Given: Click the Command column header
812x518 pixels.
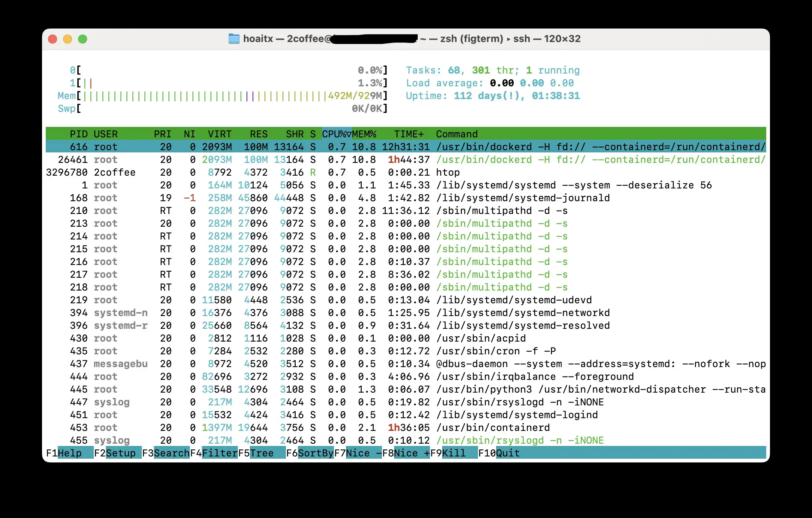Looking at the screenshot, I should point(457,134).
